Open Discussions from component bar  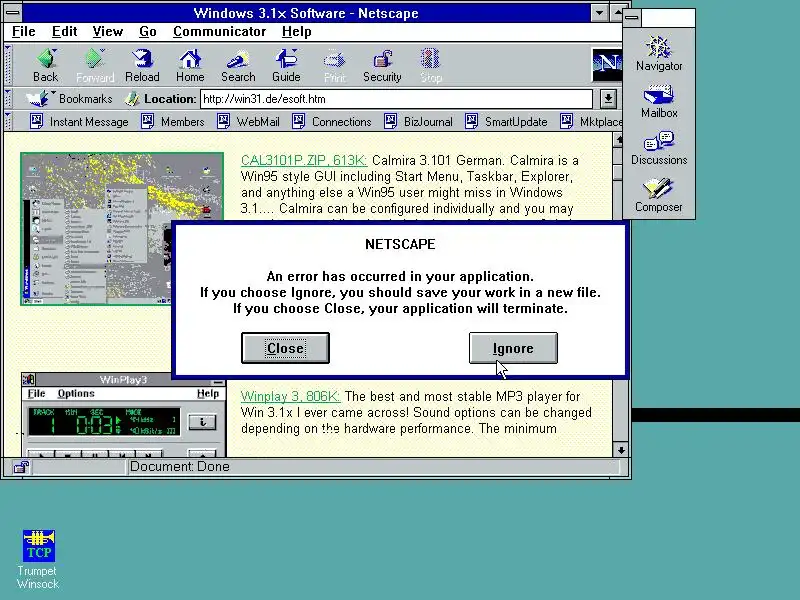pyautogui.click(x=659, y=148)
